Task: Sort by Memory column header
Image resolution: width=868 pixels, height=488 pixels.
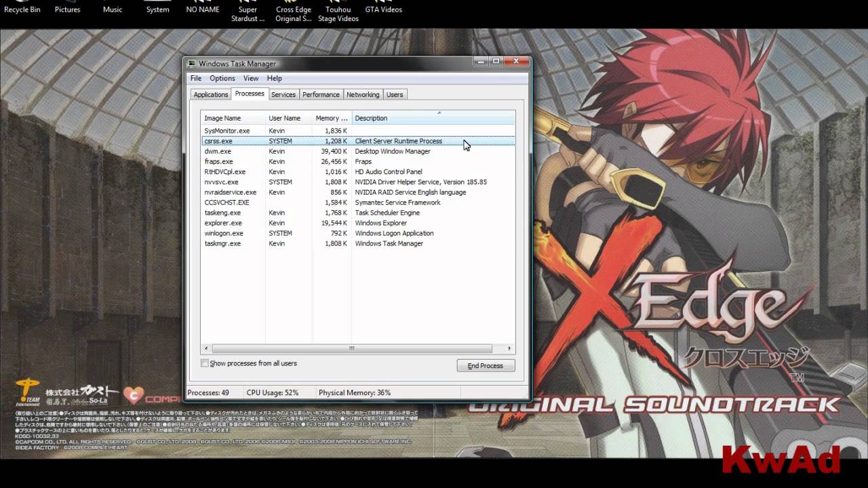Action: [x=331, y=118]
